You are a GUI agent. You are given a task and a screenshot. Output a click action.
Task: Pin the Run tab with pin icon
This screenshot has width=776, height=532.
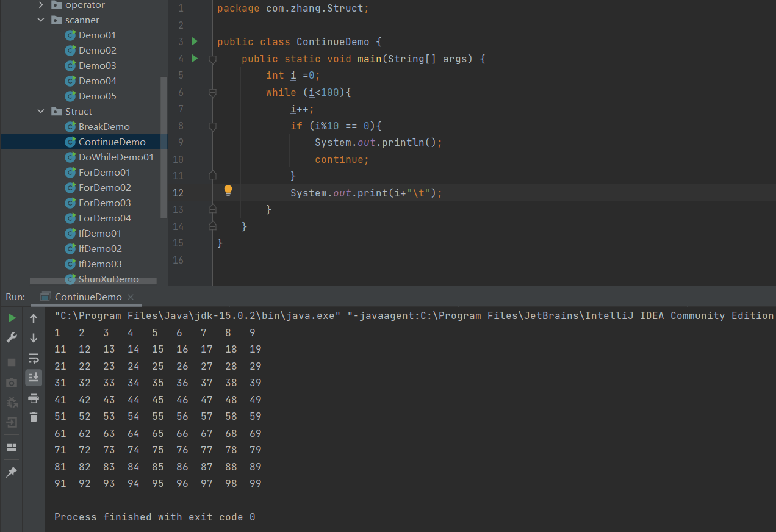[12, 472]
